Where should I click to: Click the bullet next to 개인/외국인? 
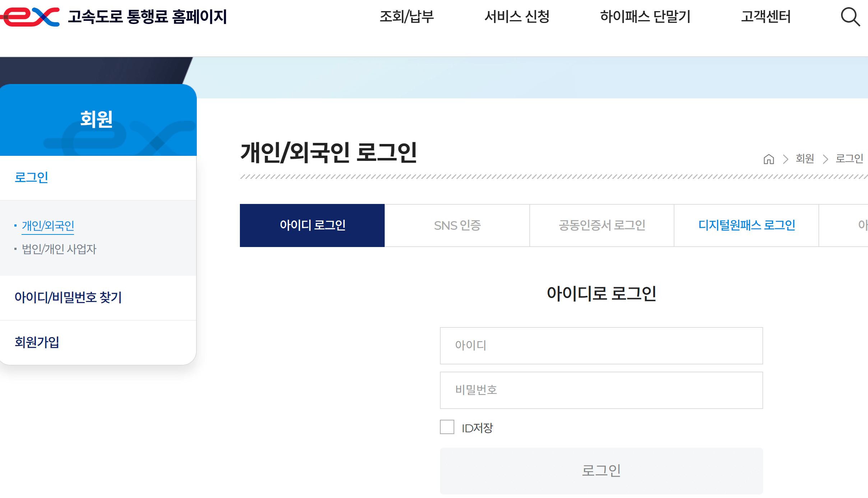coord(15,225)
